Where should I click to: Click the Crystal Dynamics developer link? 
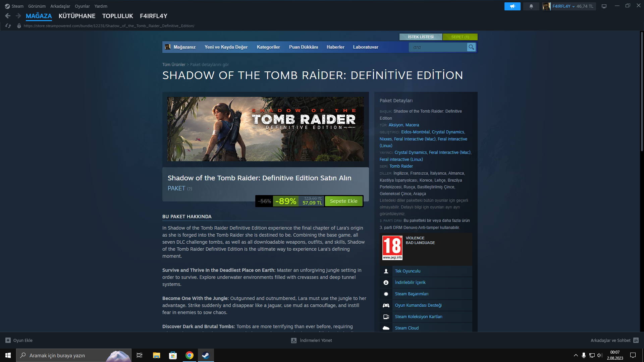448,132
